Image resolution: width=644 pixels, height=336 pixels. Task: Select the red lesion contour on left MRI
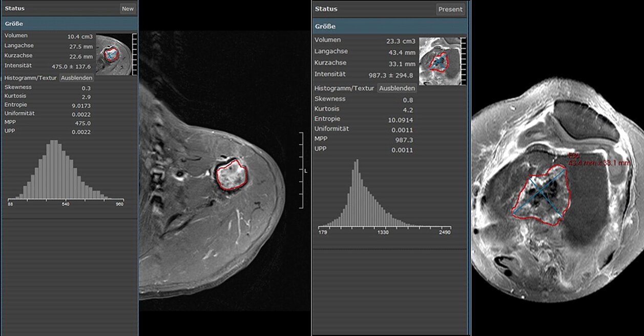(x=217, y=177)
